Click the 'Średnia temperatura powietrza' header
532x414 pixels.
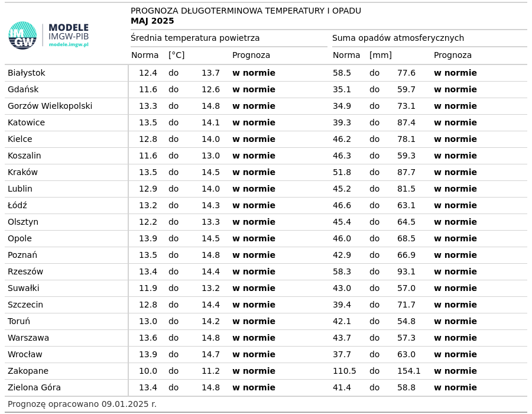195,38
